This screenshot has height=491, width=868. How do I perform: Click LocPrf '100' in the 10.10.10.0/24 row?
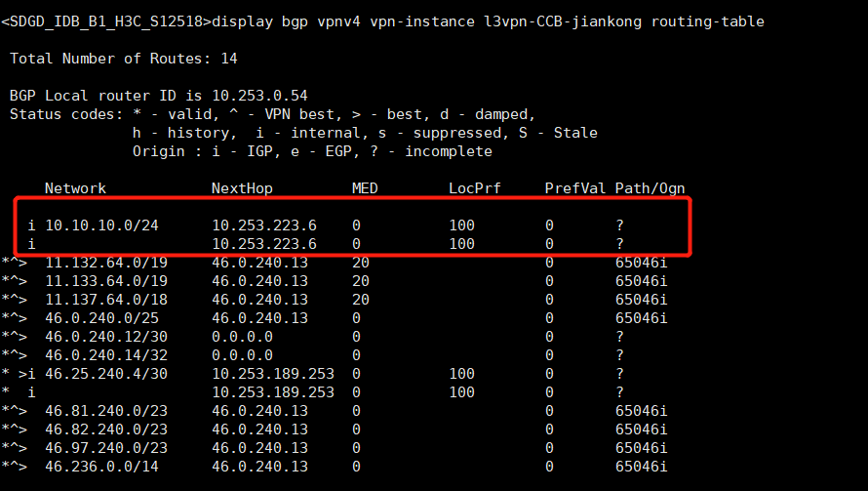tap(461, 225)
